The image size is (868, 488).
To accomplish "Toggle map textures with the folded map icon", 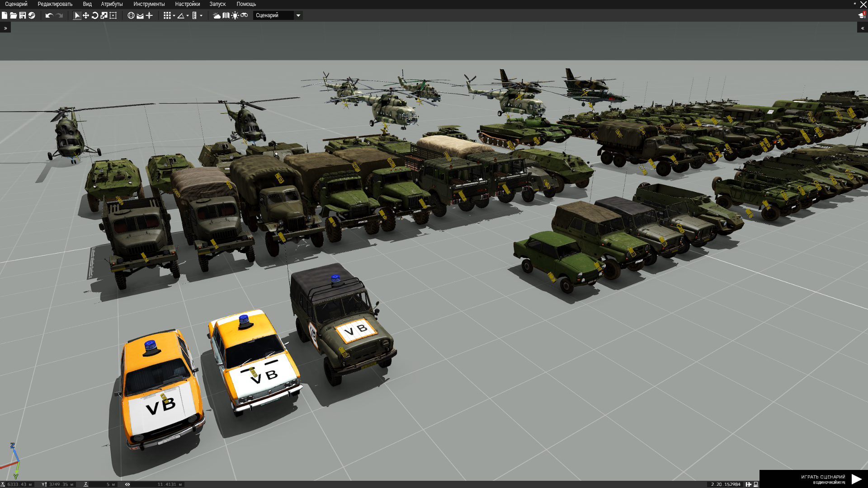I will 226,15.
